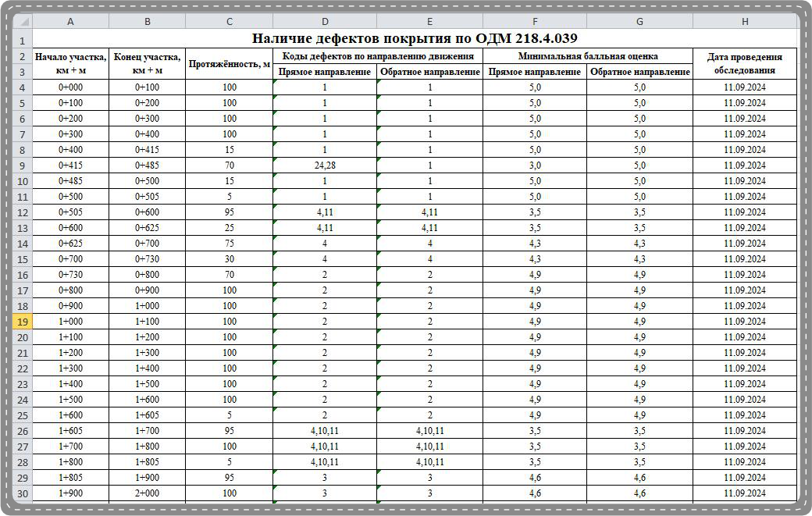Select column B header
Screen dimensions: 812x516
(147, 21)
